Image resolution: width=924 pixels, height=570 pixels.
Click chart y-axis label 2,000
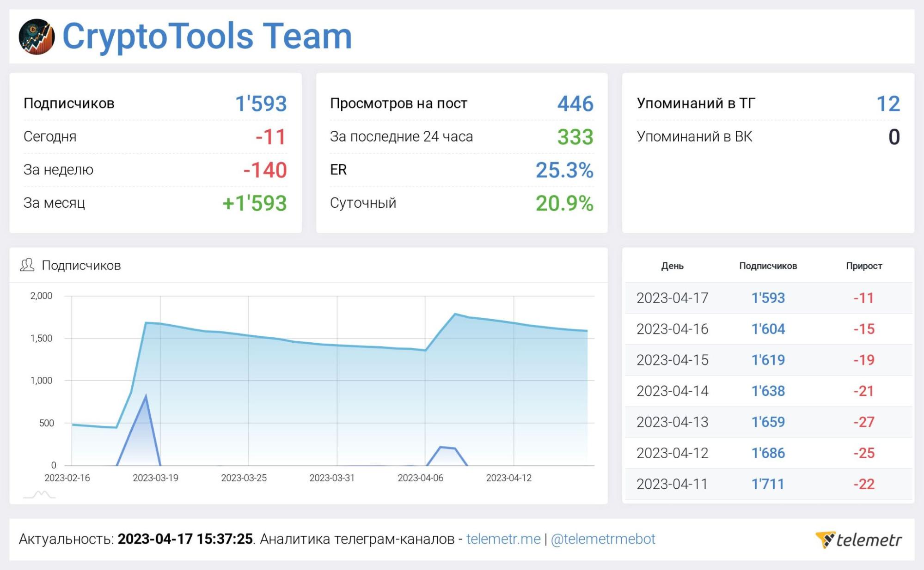41,296
